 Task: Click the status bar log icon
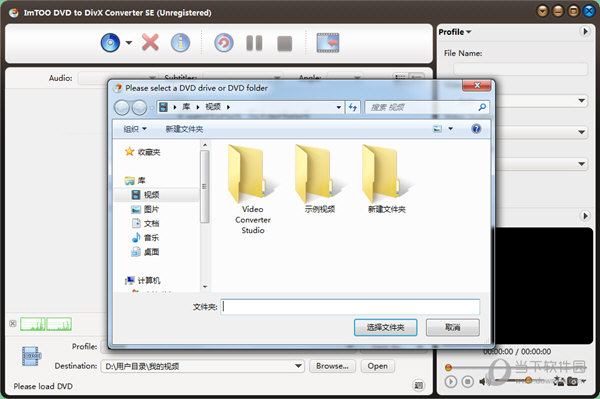pyautogui.click(x=419, y=385)
